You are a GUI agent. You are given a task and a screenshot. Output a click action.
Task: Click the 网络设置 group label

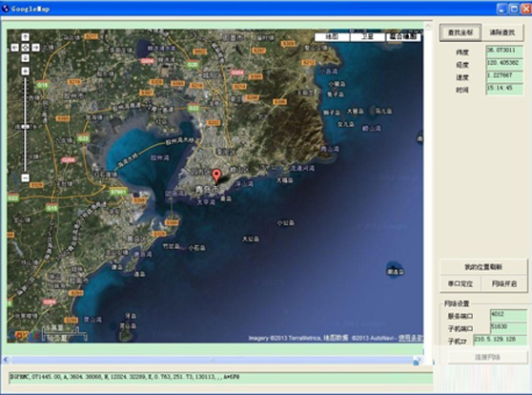457,303
